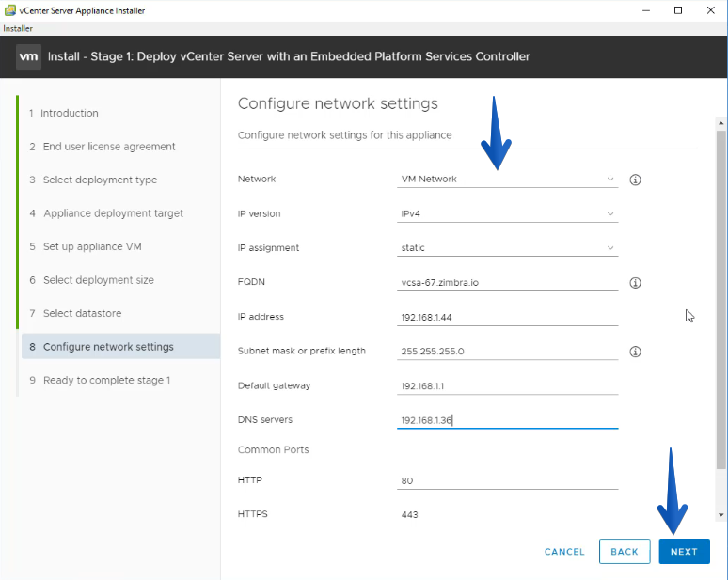Screen dimensions: 728x580
Task: Focus the Default gateway field
Action: tap(507, 386)
